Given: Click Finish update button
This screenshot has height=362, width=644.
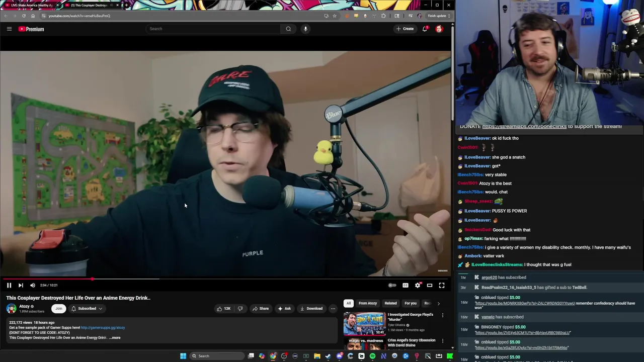Looking at the screenshot, I should coord(437,16).
